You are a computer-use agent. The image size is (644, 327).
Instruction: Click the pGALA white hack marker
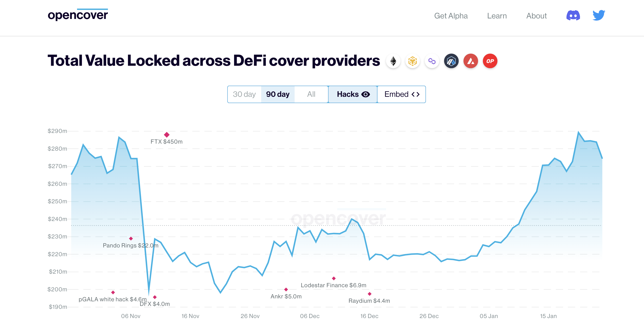pyautogui.click(x=113, y=293)
